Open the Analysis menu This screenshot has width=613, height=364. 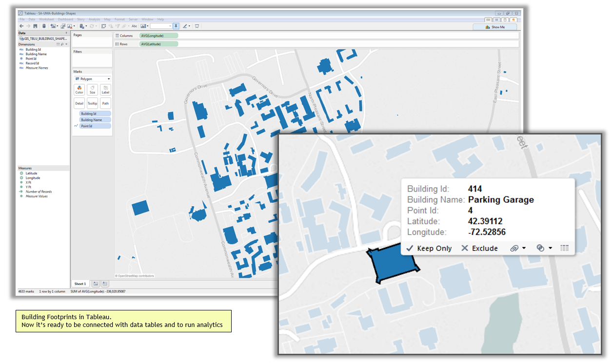tap(94, 19)
